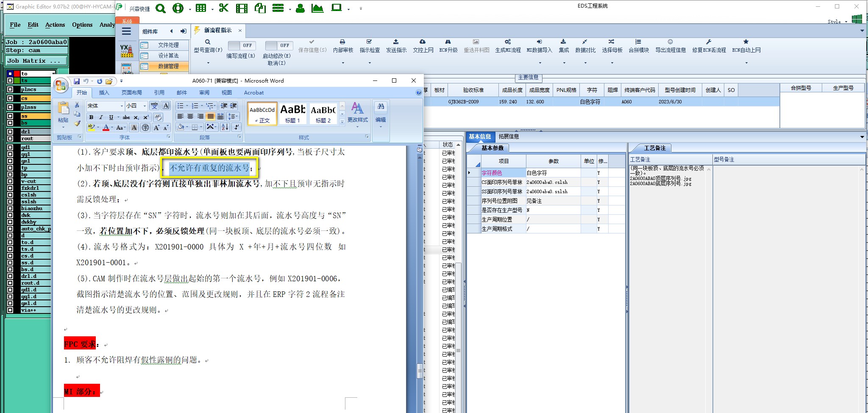Open the Actions menu in Graphic Editor
The height and width of the screenshot is (413, 868).
55,25
